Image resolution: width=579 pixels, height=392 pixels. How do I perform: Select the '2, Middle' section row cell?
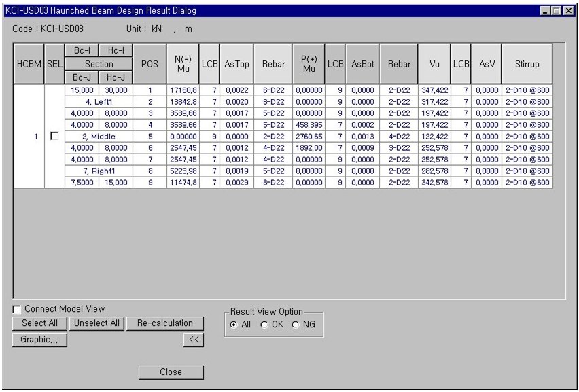[99, 137]
